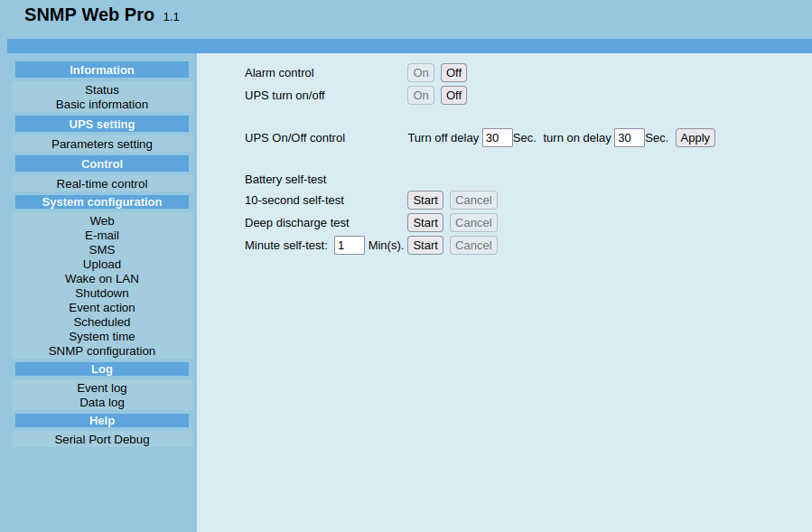The image size is (812, 532).
Task: Open Upload configuration link
Action: click(x=102, y=264)
